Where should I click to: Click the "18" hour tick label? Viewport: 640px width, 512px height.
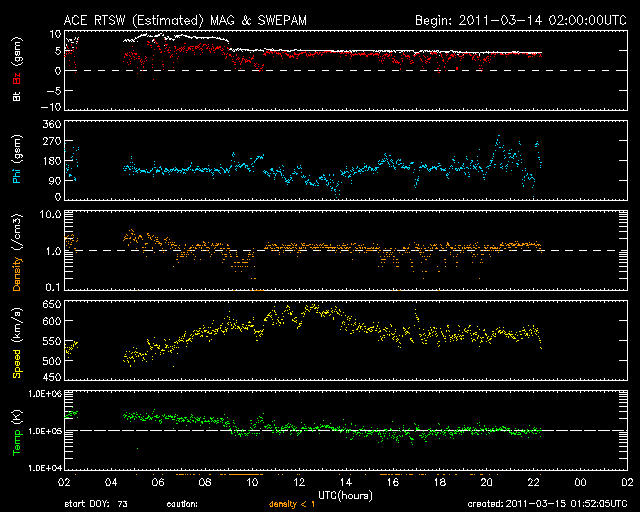tap(440, 483)
